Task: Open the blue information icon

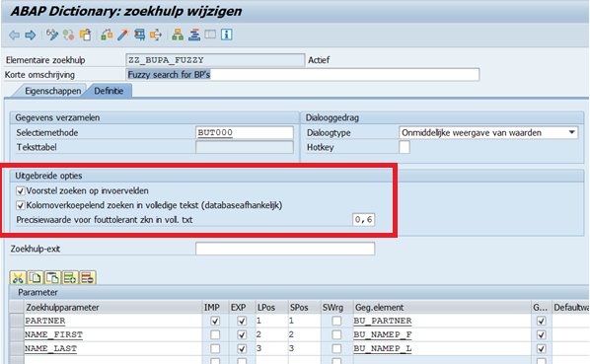Action: click(227, 35)
